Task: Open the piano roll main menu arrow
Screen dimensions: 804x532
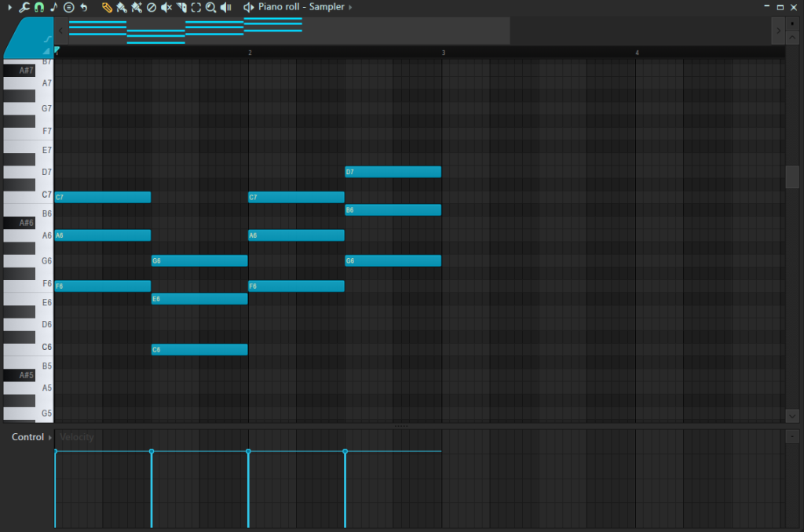Action: 9,7
